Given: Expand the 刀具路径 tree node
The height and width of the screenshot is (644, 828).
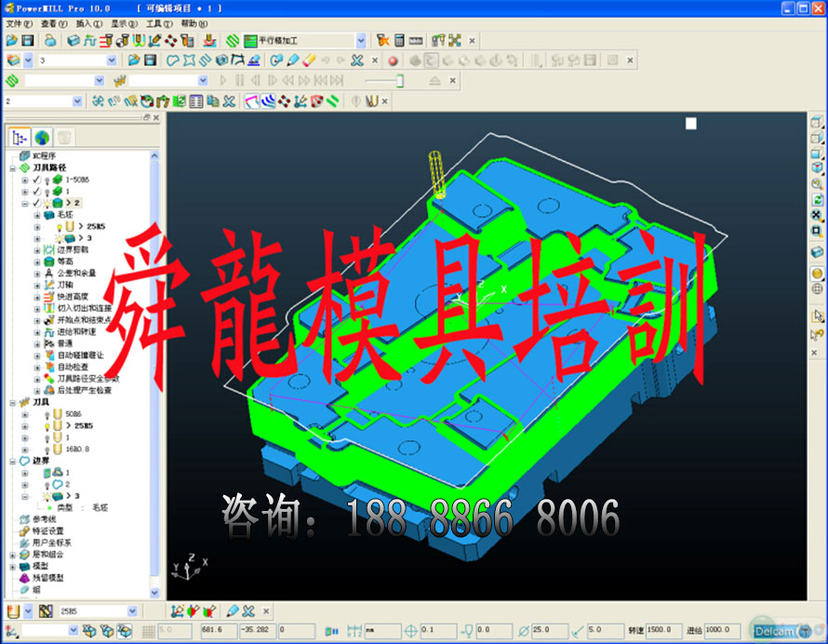Looking at the screenshot, I should [x=13, y=168].
